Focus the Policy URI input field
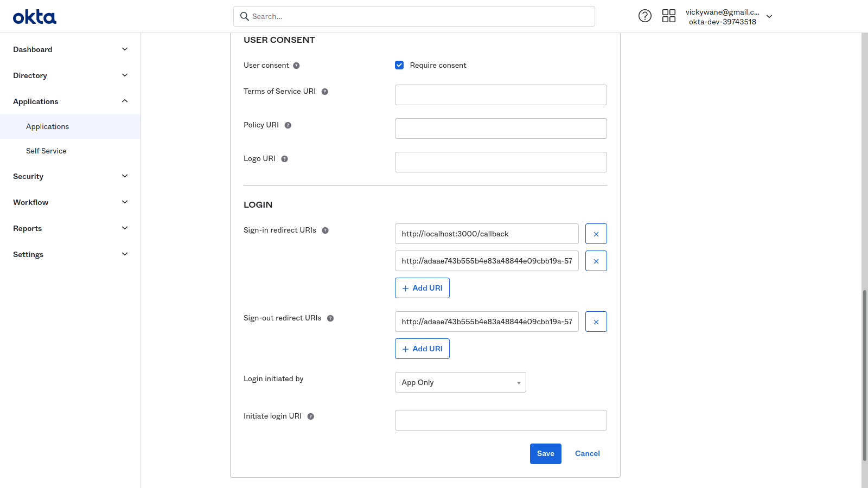This screenshot has width=868, height=488. click(x=500, y=129)
